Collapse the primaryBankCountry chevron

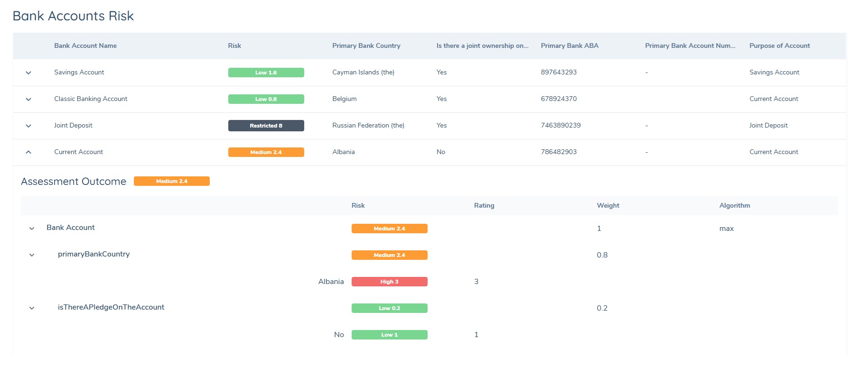32,255
